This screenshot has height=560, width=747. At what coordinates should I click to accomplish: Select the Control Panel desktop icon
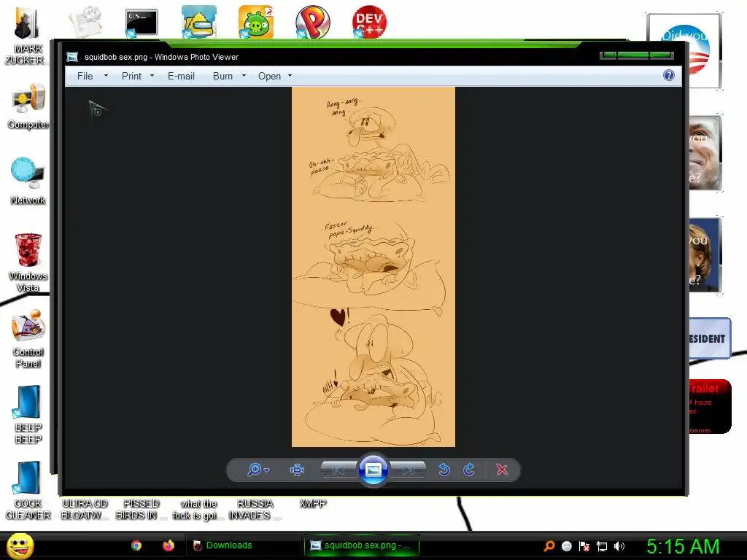[x=28, y=339]
